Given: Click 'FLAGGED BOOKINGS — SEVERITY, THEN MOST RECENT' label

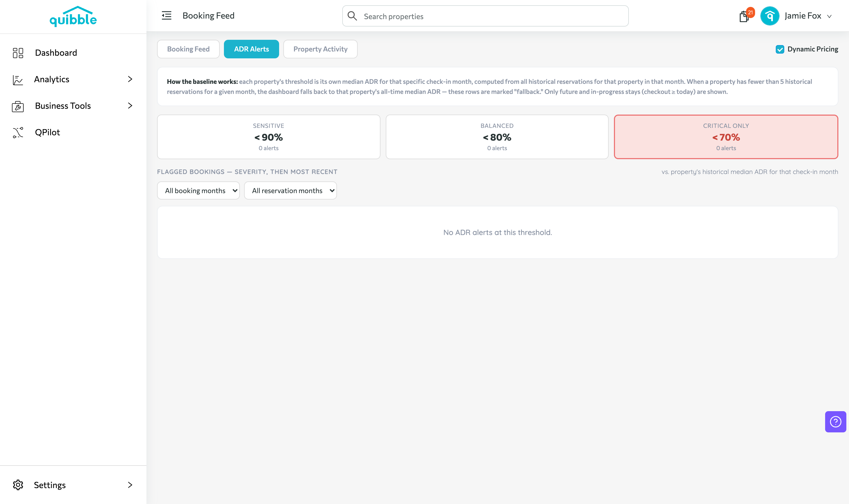Looking at the screenshot, I should pos(247,172).
